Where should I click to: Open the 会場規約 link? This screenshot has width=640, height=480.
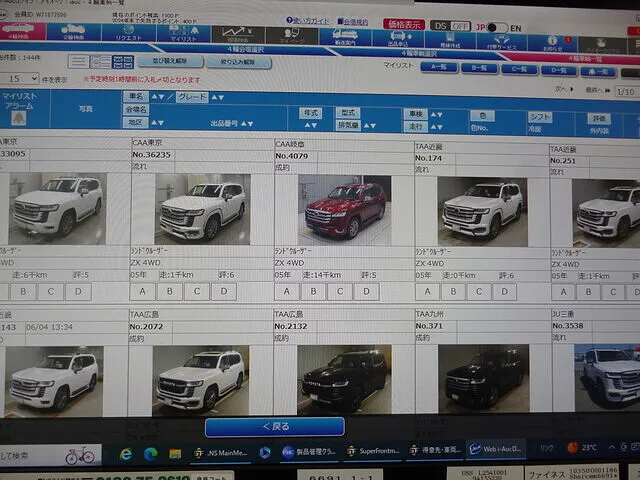(x=353, y=22)
